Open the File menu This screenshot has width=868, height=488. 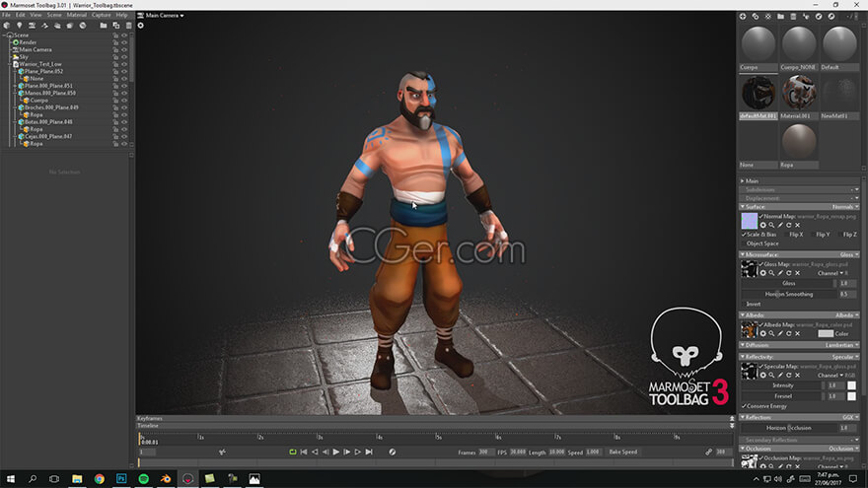click(x=6, y=15)
